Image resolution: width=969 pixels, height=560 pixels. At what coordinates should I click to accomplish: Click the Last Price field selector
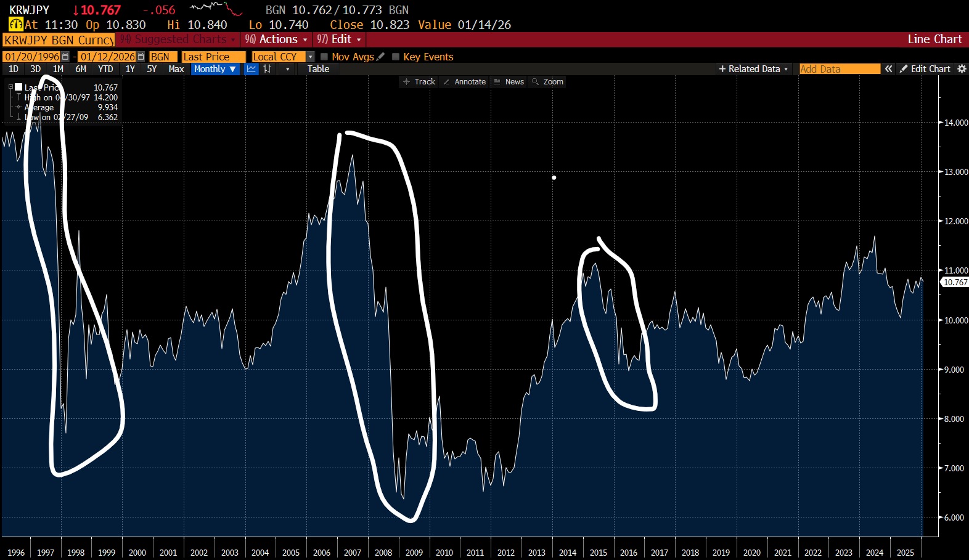point(214,57)
